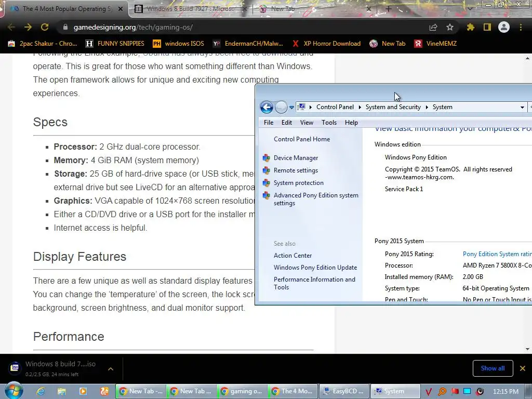Click the share page icon in address bar

point(433,27)
